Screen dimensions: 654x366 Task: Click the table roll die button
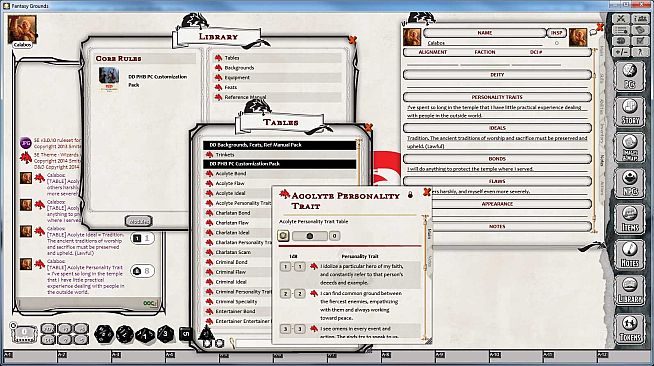[283, 236]
